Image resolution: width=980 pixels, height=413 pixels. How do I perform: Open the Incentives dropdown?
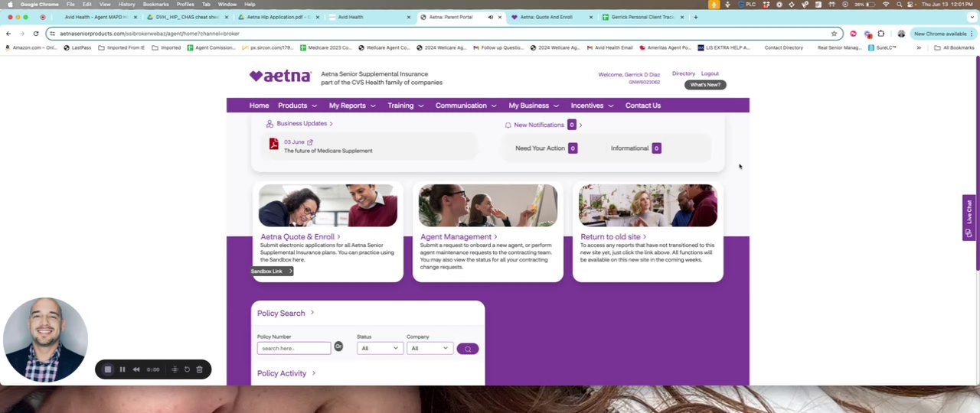coord(593,106)
